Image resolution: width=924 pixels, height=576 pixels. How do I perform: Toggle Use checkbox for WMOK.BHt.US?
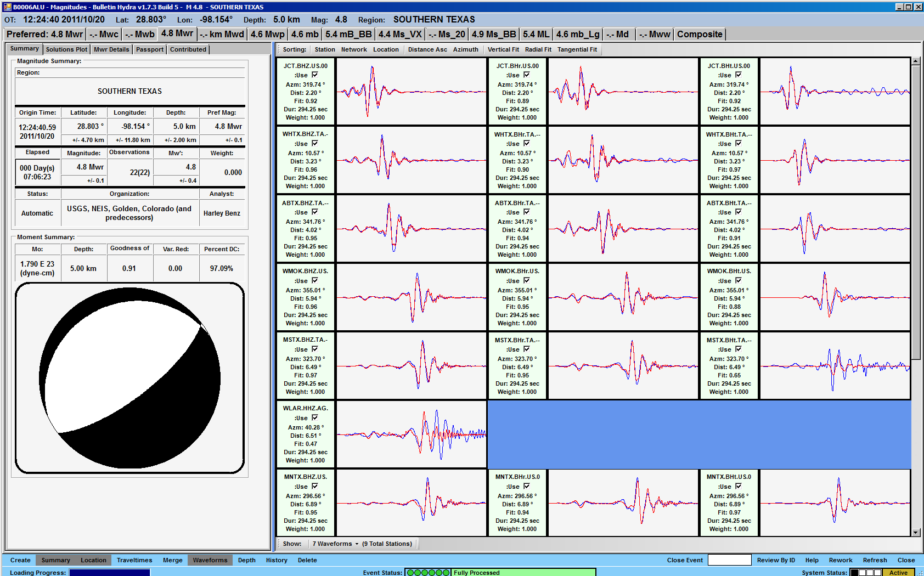point(739,280)
